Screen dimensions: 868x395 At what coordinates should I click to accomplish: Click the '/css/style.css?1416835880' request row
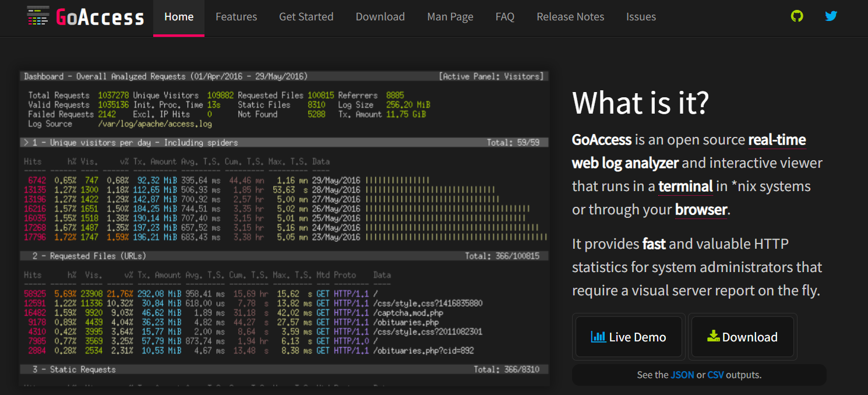pyautogui.click(x=253, y=304)
